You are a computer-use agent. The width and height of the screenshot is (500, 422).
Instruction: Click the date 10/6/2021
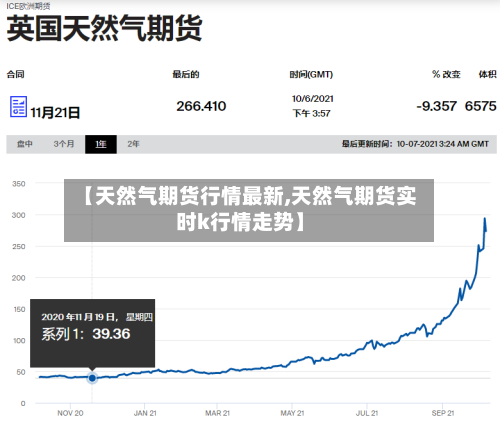[x=313, y=99]
